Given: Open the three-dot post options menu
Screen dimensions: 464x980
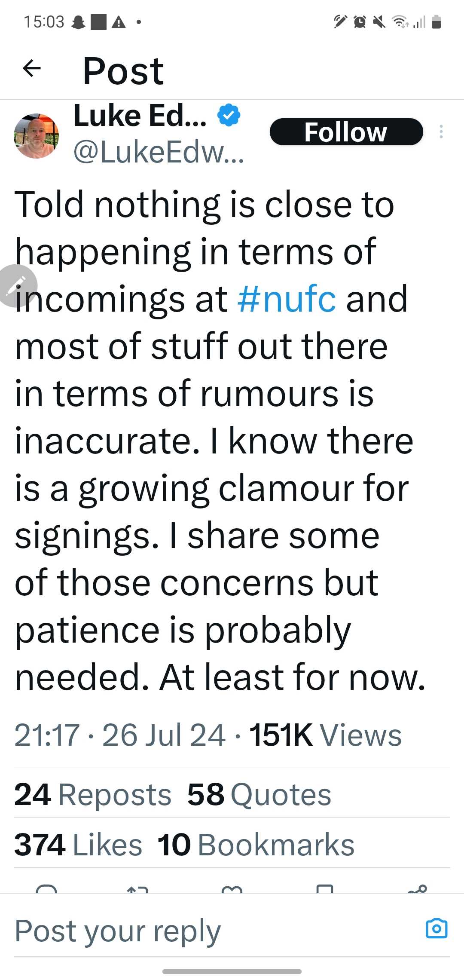Looking at the screenshot, I should pyautogui.click(x=441, y=132).
